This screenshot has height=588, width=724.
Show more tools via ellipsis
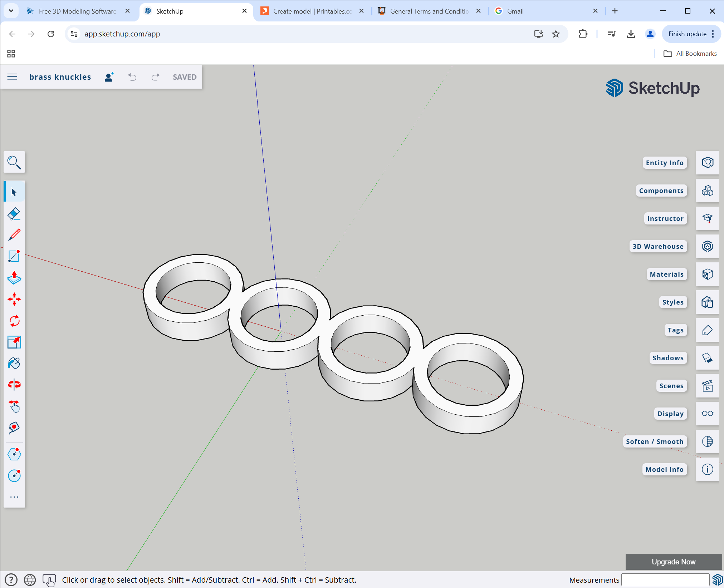coord(14,497)
